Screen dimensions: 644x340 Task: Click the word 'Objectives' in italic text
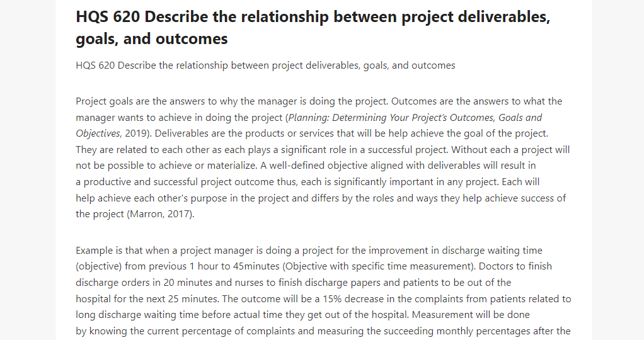pos(98,133)
